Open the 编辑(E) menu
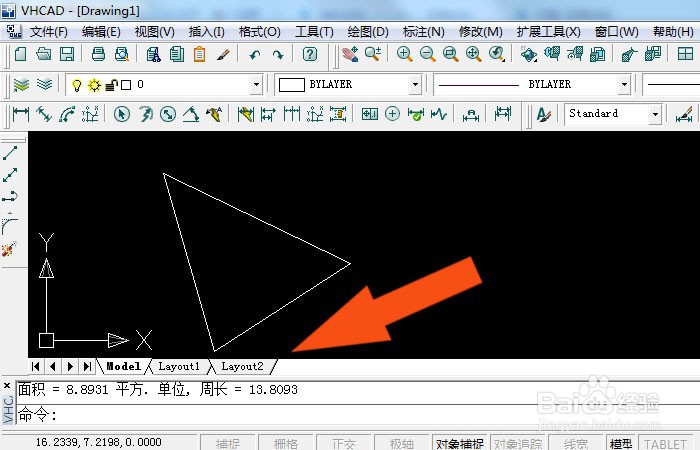Viewport: 700px width, 450px height. click(x=101, y=32)
